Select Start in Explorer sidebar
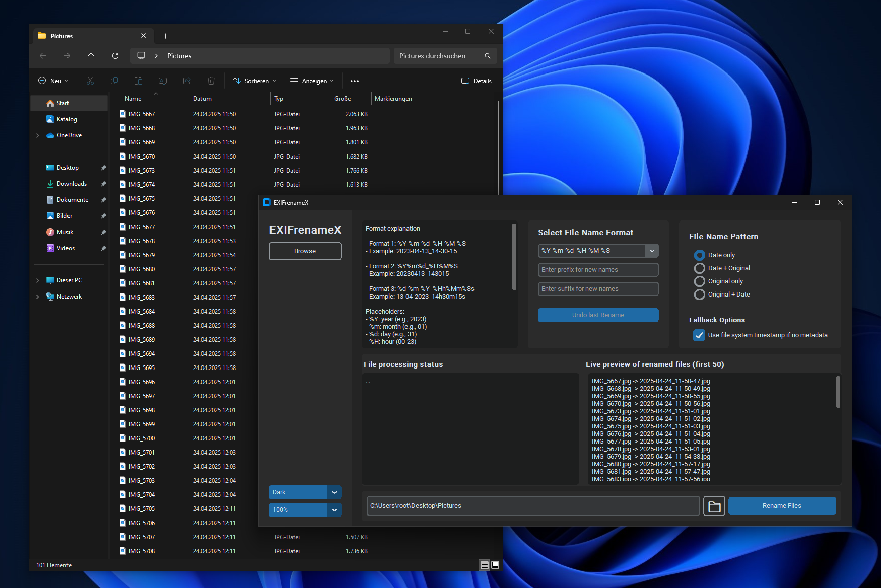This screenshot has width=881, height=588. coord(70,103)
